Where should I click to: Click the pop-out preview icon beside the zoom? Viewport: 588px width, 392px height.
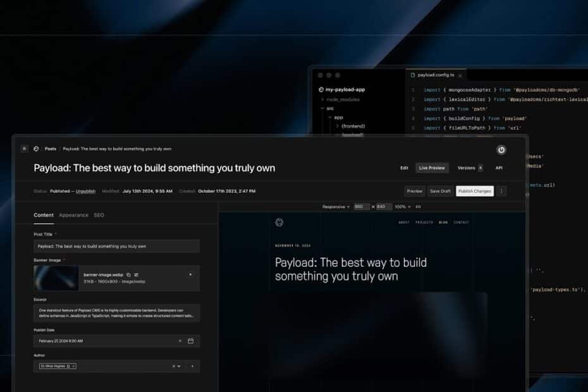point(418,207)
